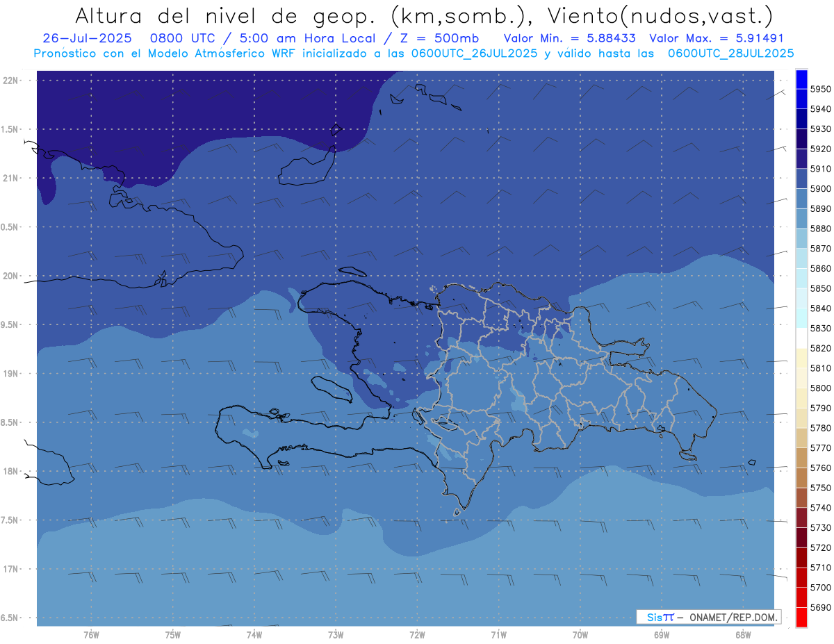The width and height of the screenshot is (834, 644).
Task: Click the 5880 colorbar value
Action: [821, 229]
